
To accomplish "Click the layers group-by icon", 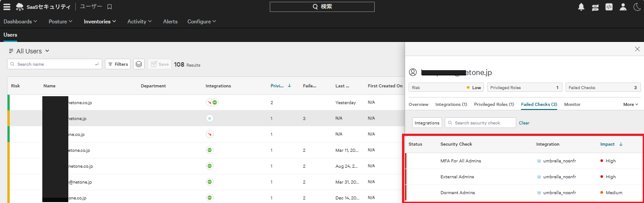I will pos(139,64).
